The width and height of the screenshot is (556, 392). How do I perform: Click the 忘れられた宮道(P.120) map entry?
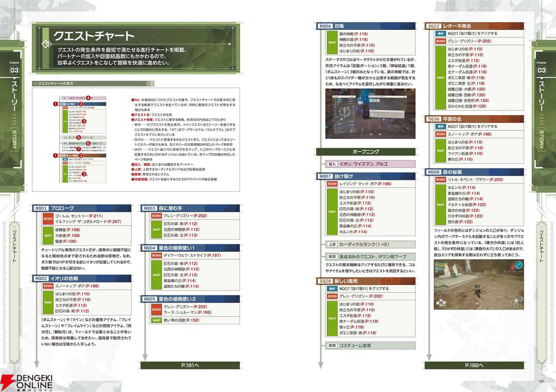pyautogui.click(x=467, y=106)
